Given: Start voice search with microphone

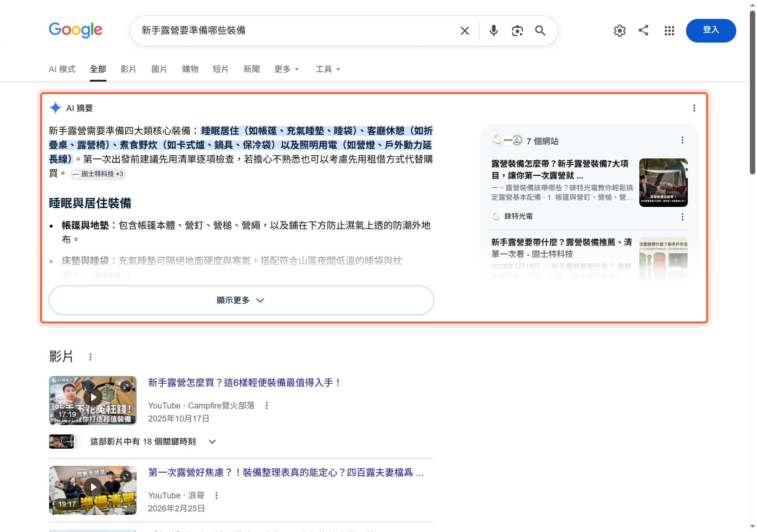Looking at the screenshot, I should [493, 31].
